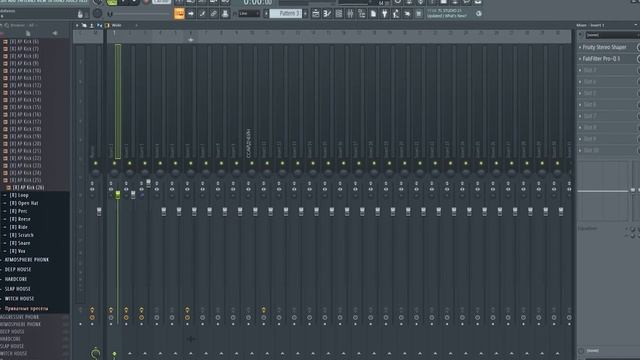Click the Master track pan knob
This screenshot has width=640, height=360.
click(96, 173)
